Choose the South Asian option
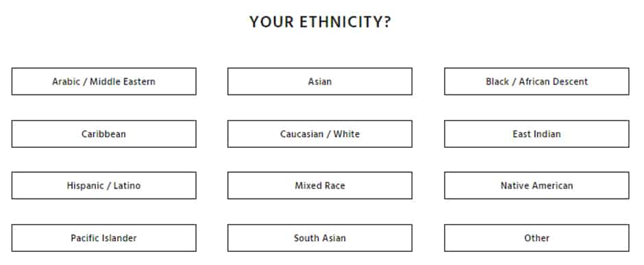Image resolution: width=644 pixels, height=265 pixels. point(320,238)
